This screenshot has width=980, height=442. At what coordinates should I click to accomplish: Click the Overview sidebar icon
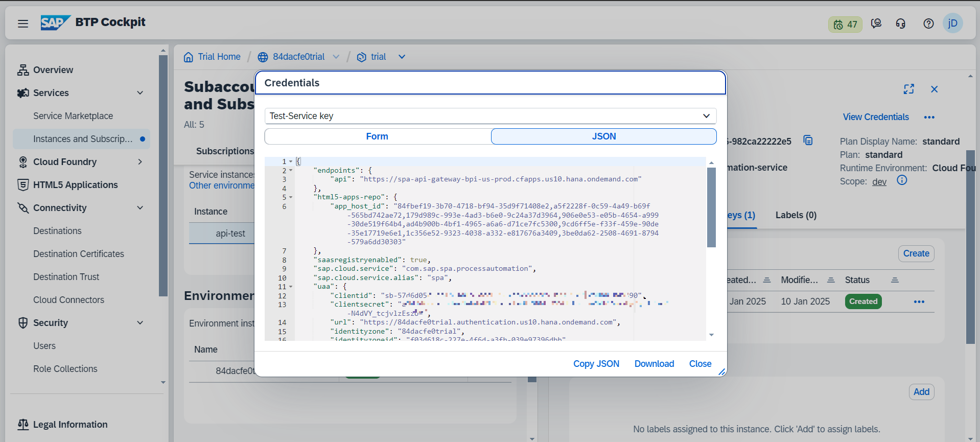click(23, 70)
